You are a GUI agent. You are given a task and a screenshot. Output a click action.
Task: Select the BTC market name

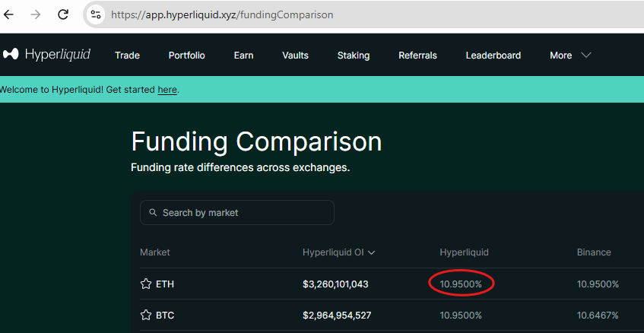point(165,316)
